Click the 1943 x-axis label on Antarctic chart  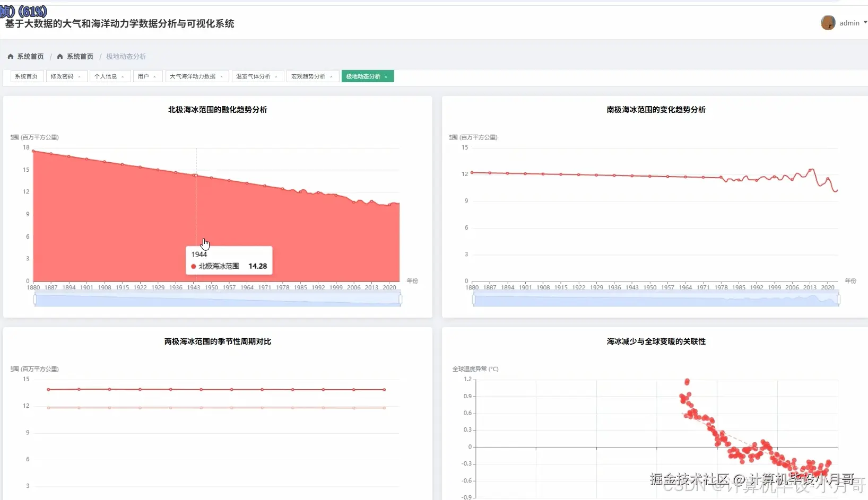632,287
